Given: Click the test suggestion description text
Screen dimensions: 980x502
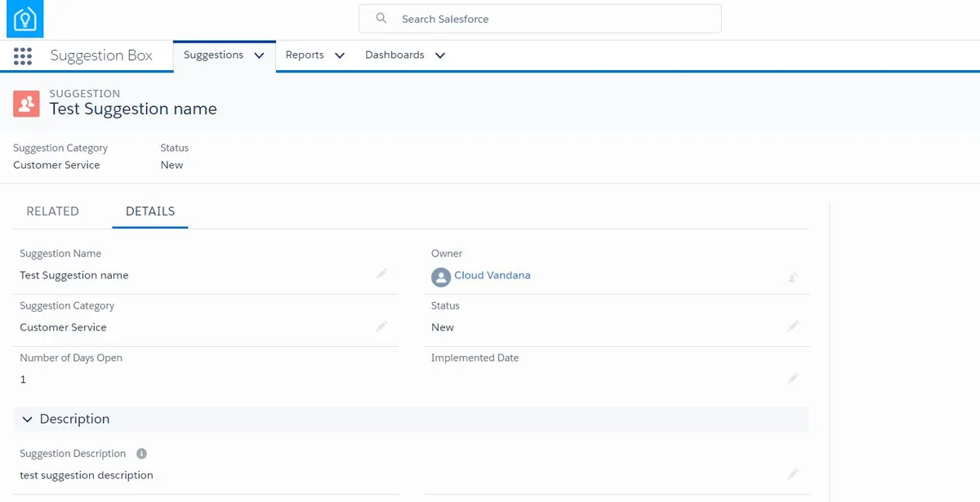Looking at the screenshot, I should pos(87,475).
